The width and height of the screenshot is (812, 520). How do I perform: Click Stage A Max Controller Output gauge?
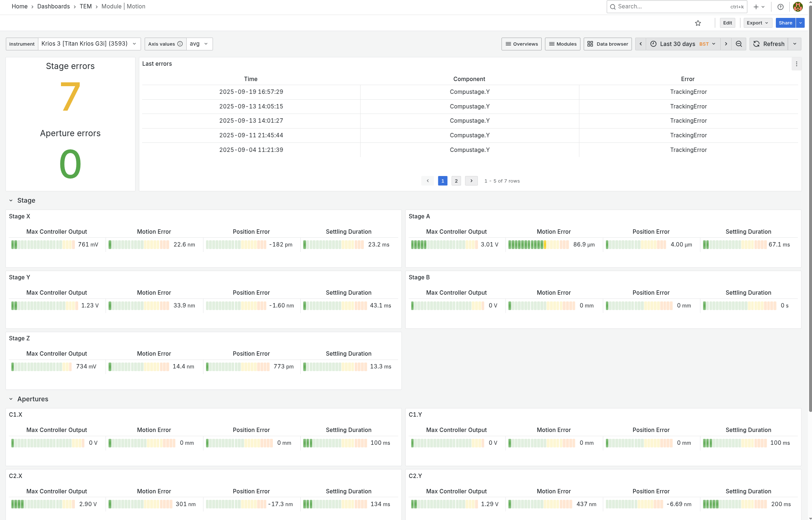(444, 245)
